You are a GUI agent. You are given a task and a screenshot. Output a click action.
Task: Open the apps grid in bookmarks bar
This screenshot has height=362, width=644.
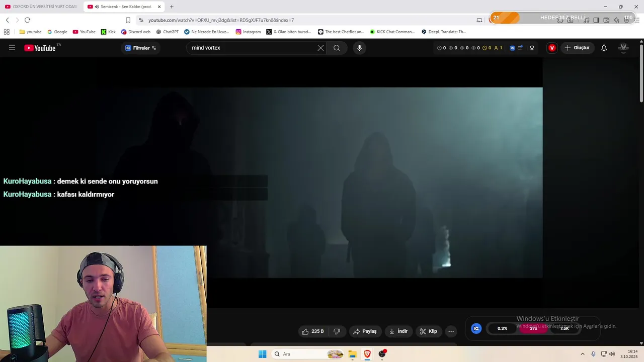pos(7,32)
